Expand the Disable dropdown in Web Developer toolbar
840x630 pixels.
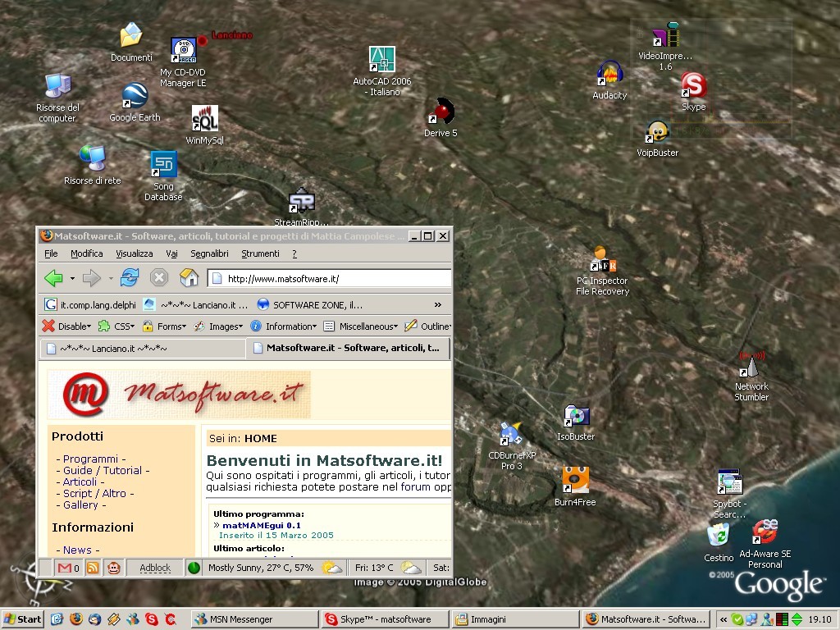[67, 326]
